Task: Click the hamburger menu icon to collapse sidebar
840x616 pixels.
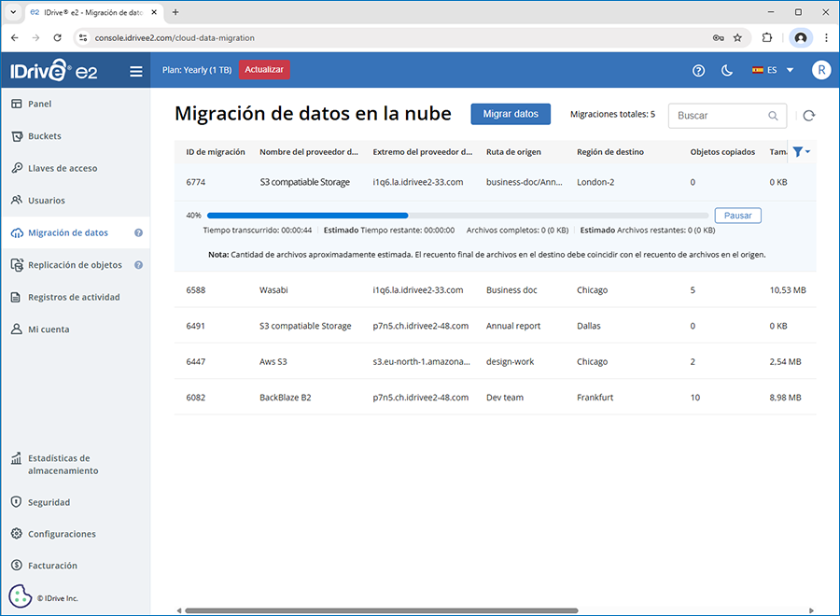Action: point(136,71)
